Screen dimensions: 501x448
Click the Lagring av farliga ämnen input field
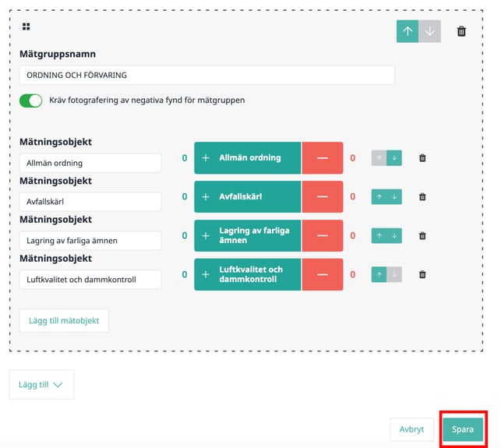[90, 241]
